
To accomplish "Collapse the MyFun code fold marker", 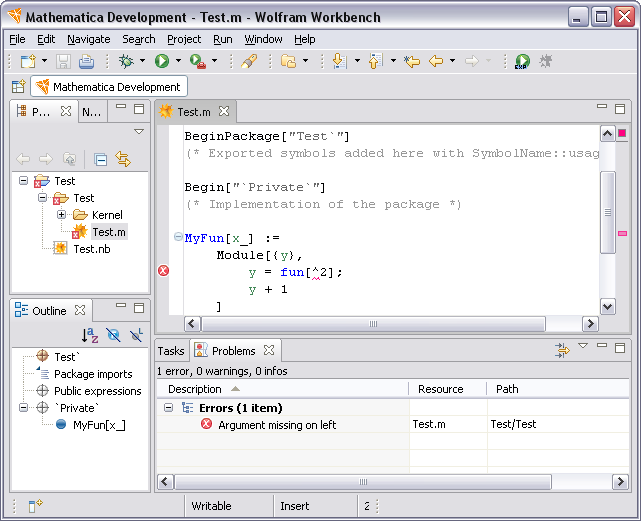I will coord(178,236).
